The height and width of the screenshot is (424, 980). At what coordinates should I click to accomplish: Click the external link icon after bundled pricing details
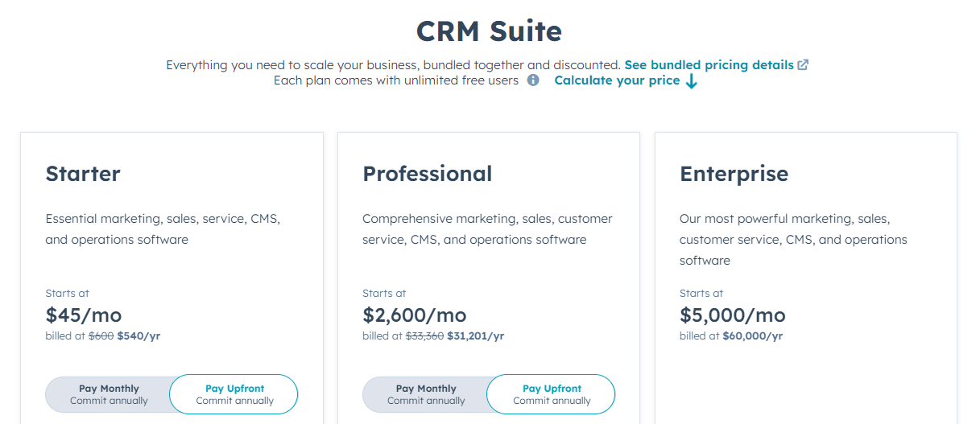tap(803, 65)
